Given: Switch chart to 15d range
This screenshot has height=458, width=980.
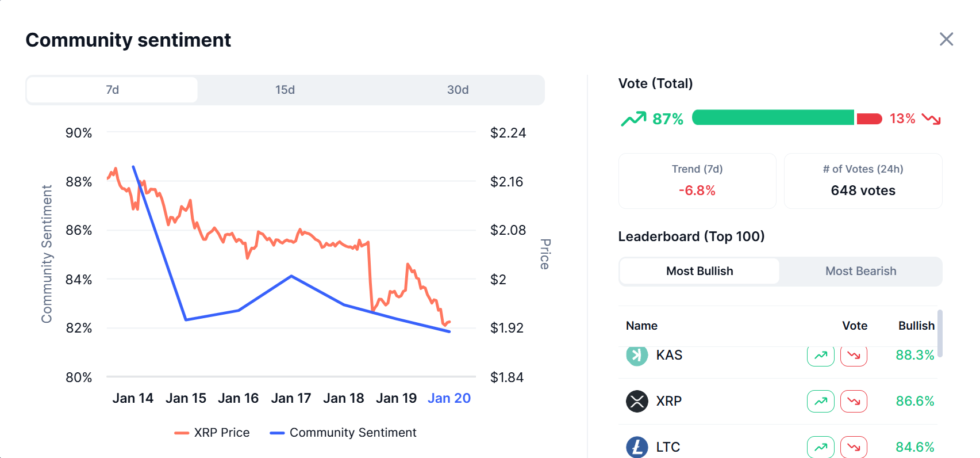Looking at the screenshot, I should click(x=285, y=90).
